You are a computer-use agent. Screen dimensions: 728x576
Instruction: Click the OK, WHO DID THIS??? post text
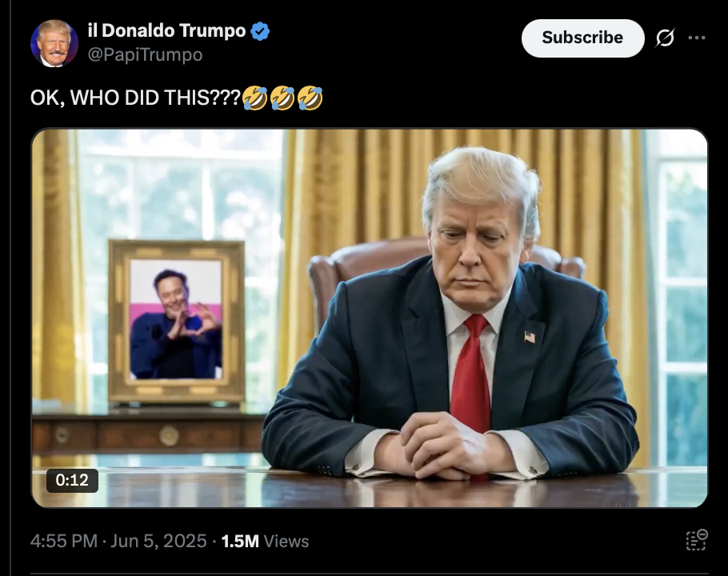(x=135, y=98)
